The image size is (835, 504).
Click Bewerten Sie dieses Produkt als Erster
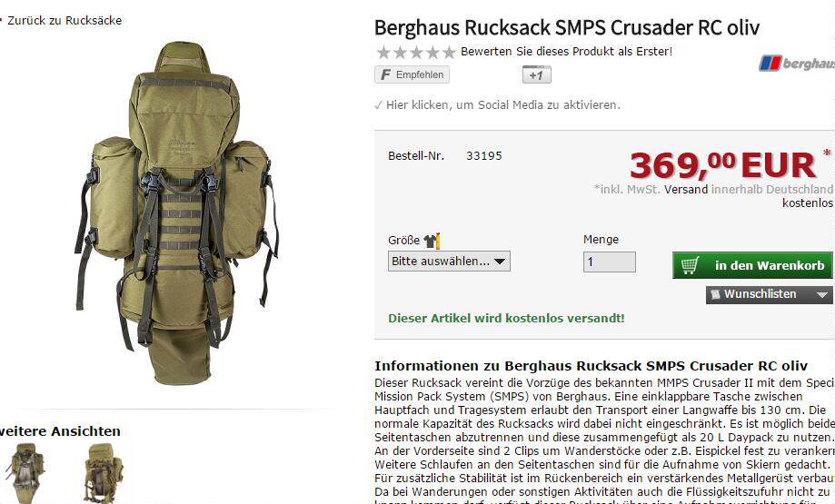click(x=567, y=52)
